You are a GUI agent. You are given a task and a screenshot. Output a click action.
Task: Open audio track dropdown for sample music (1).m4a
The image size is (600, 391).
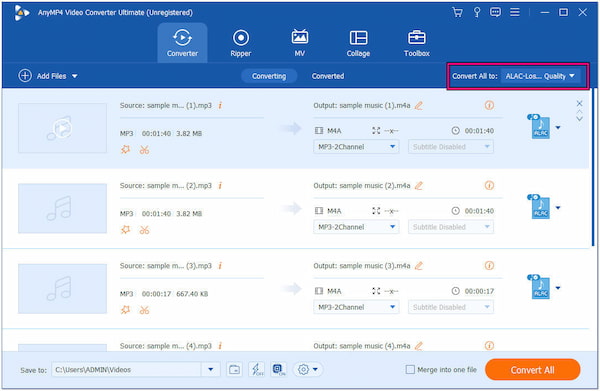click(x=356, y=147)
